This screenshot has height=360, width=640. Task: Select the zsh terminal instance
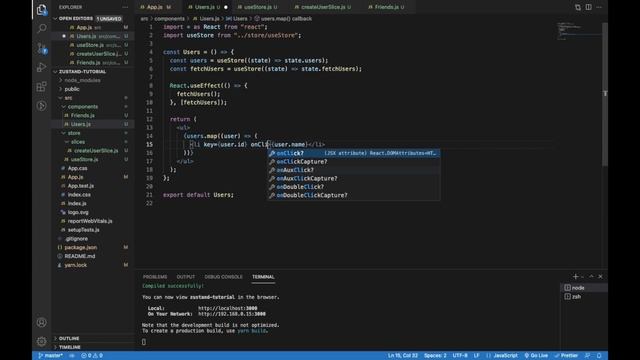pos(584,297)
